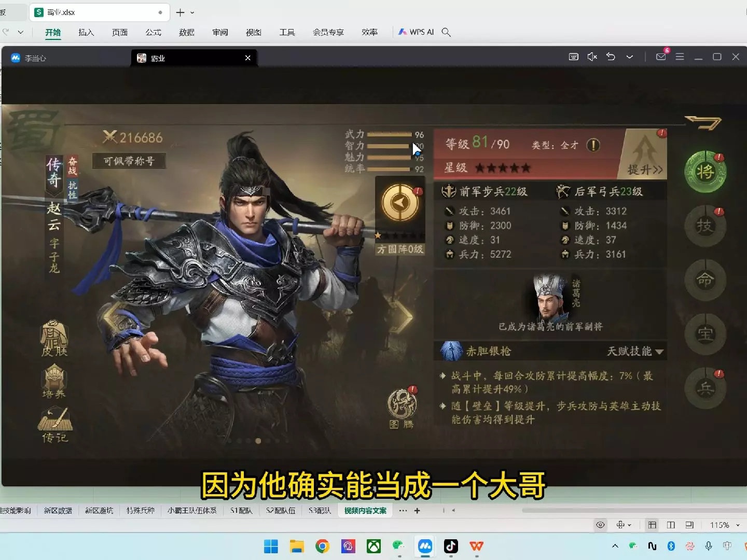The height and width of the screenshot is (560, 747).
Task: Select the 奋战 tag beside hero name
Action: tap(73, 166)
